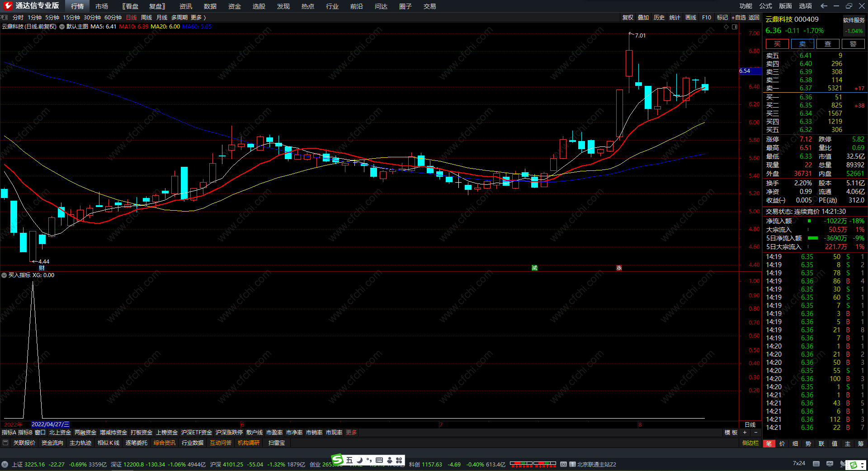Viewport: 868px width, 471px height.
Task: Click the 返回 button
Action: (x=754, y=18)
